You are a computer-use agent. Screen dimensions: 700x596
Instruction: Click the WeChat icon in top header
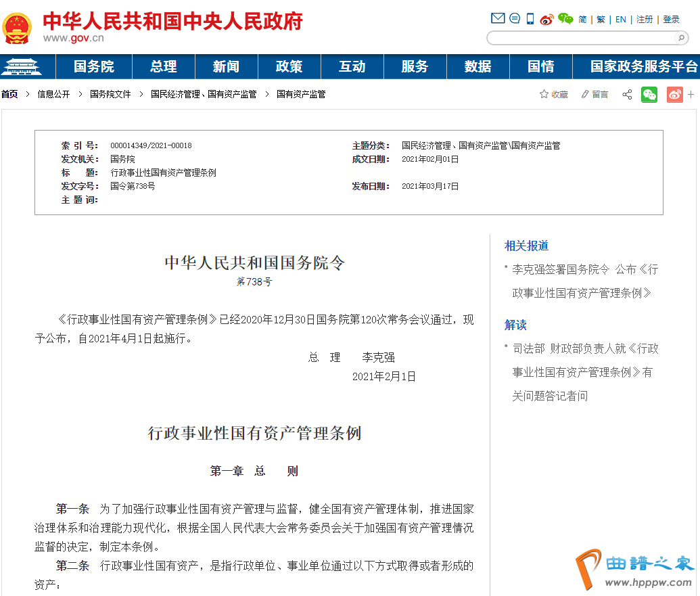point(565,19)
